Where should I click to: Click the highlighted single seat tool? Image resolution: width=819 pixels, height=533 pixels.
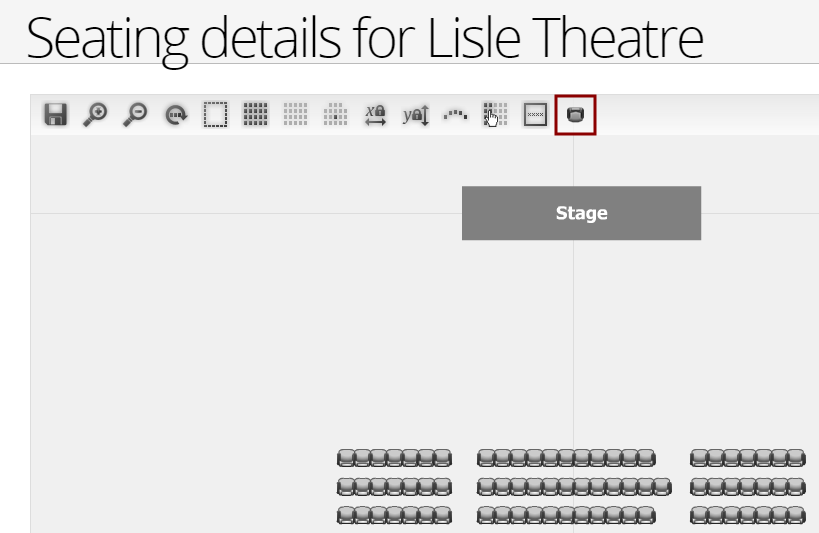575,114
